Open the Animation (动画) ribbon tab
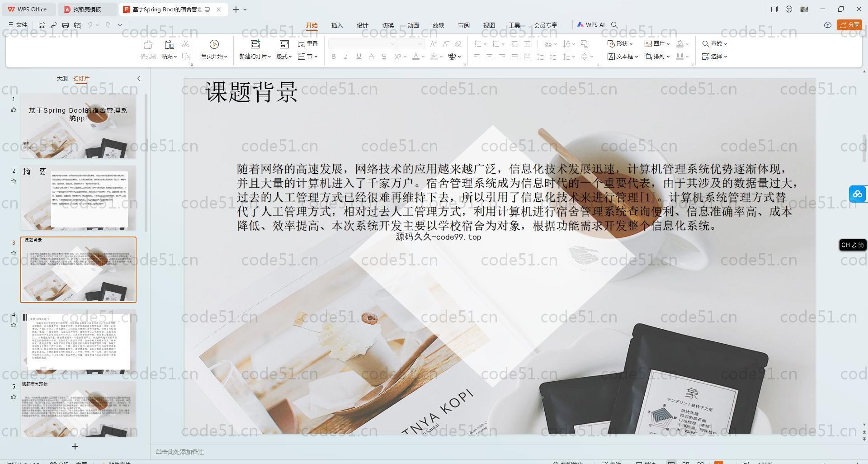The image size is (868, 464). tap(413, 25)
